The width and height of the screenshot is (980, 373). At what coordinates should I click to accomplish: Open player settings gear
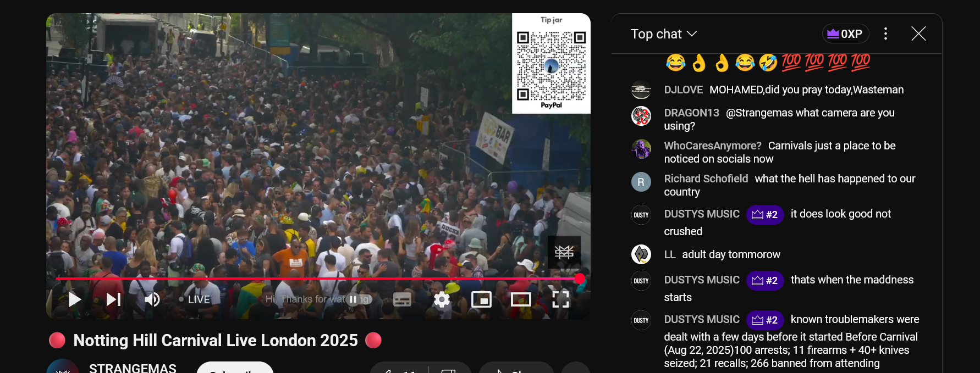[442, 299]
